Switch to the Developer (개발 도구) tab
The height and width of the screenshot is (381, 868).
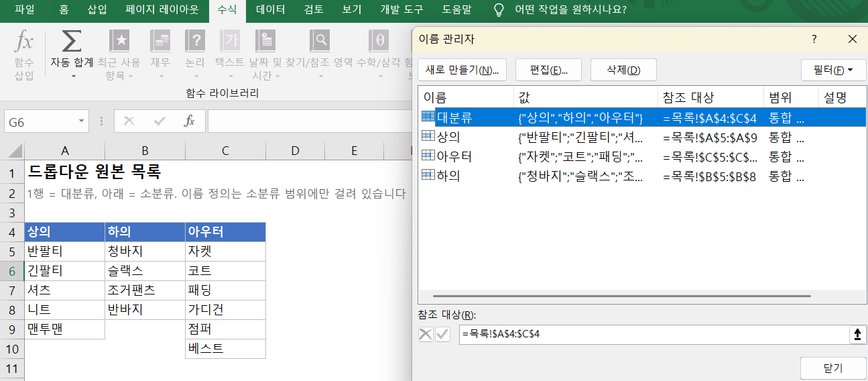(401, 9)
